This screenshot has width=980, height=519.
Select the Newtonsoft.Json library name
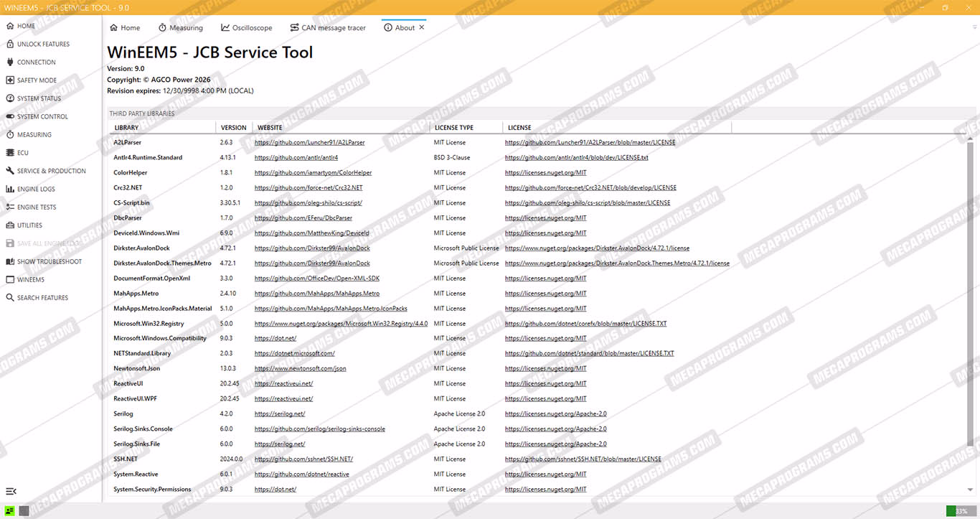137,368
